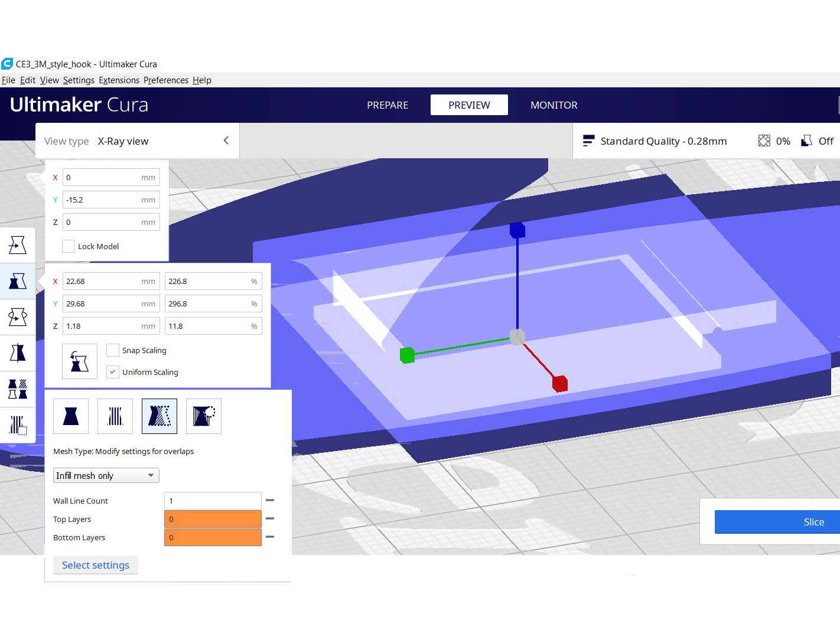Click the support icon showing Off
The image size is (840, 630).
[806, 141]
